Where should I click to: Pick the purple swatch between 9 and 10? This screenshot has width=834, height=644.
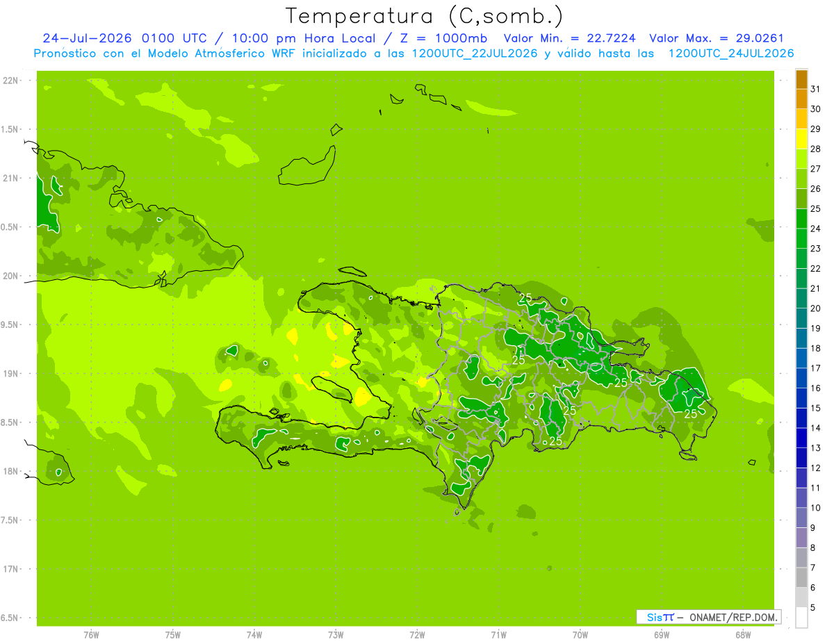point(801,518)
